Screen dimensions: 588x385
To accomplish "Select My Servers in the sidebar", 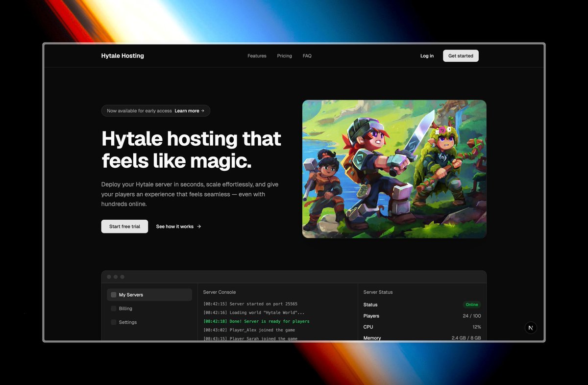I will [149, 295].
